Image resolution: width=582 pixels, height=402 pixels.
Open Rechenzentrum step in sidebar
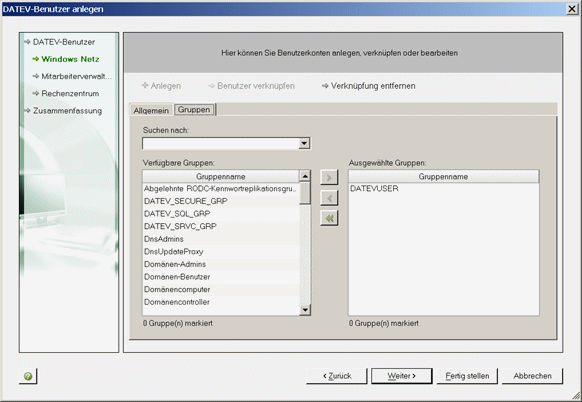pyautogui.click(x=66, y=94)
